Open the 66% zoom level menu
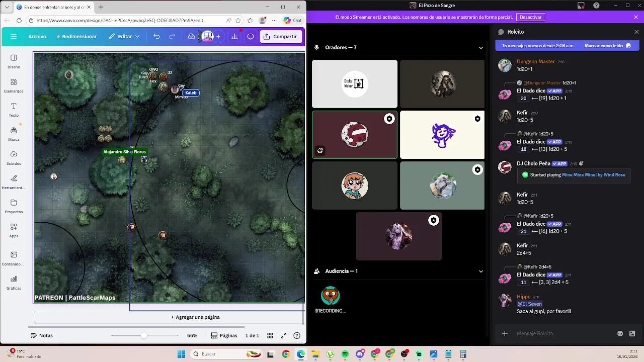 pos(192,335)
